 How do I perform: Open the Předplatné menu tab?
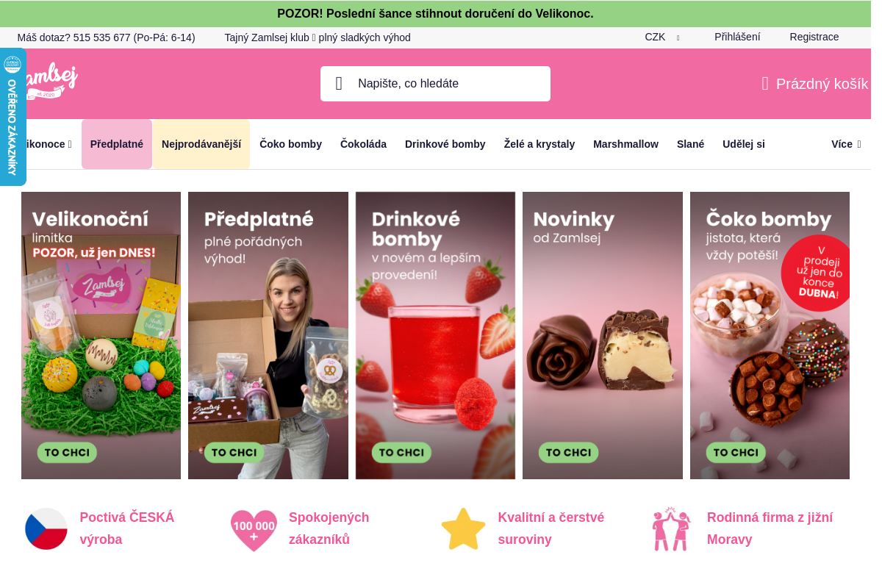117,144
